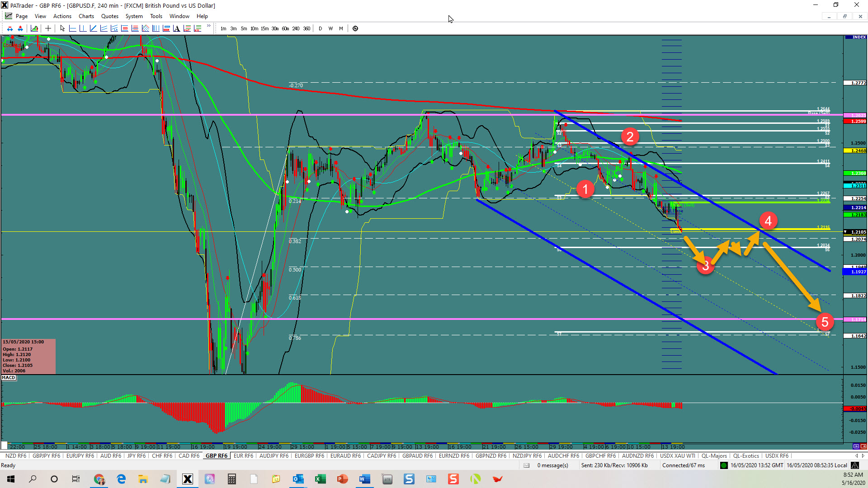Switch chart to 30m timeframe

click(x=275, y=28)
